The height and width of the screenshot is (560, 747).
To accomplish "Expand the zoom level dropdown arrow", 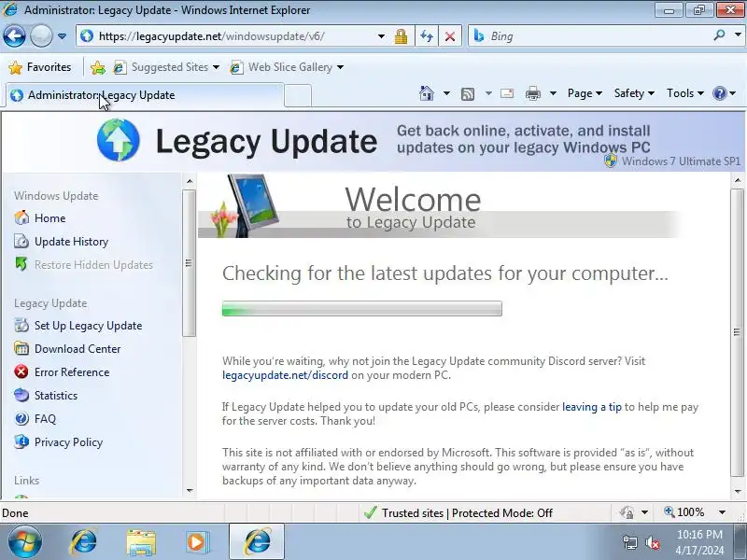I will [722, 512].
